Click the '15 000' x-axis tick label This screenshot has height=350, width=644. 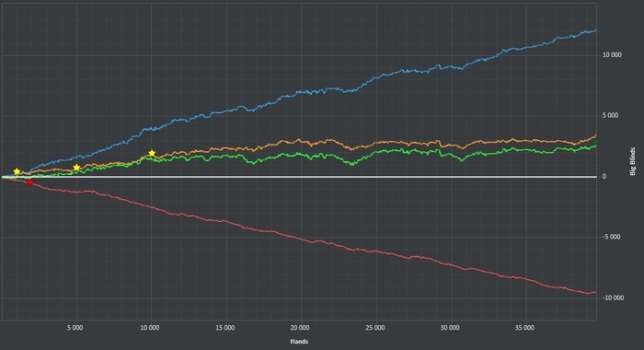225,328
